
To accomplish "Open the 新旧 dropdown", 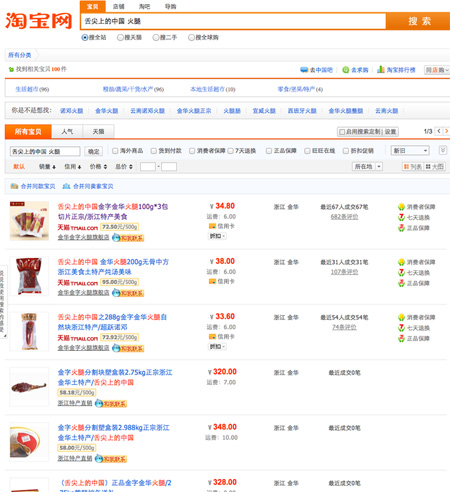I will coord(410,151).
